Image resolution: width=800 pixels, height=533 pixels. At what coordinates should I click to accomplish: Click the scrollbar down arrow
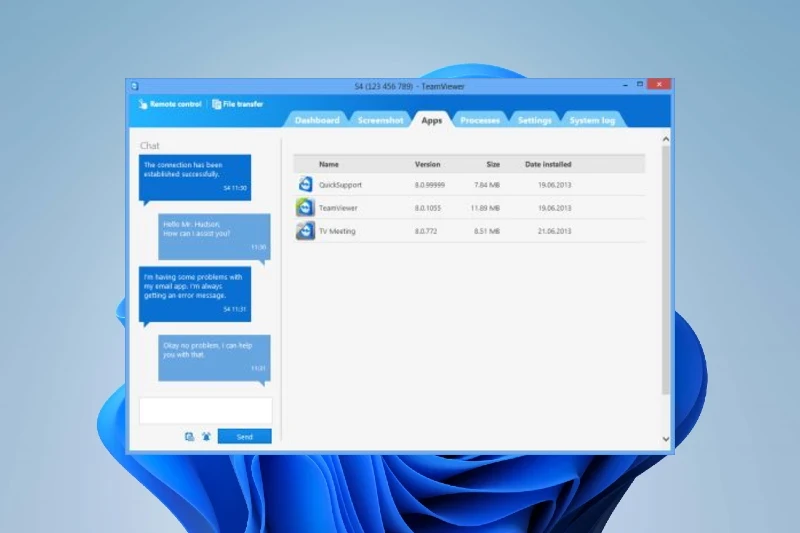point(666,439)
